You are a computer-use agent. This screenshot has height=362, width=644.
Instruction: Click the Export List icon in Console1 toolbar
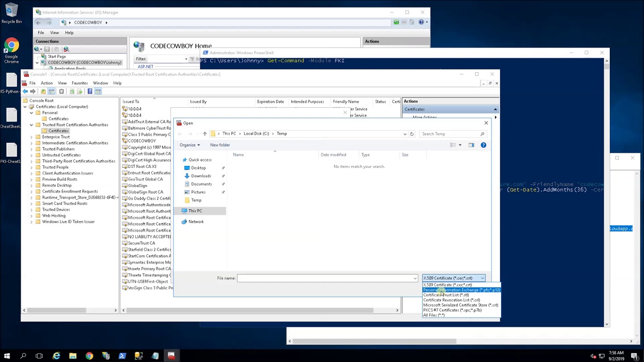click(x=80, y=92)
